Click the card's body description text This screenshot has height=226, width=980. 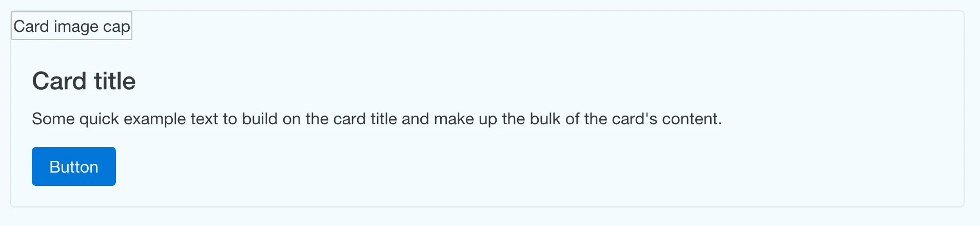pyautogui.click(x=377, y=119)
